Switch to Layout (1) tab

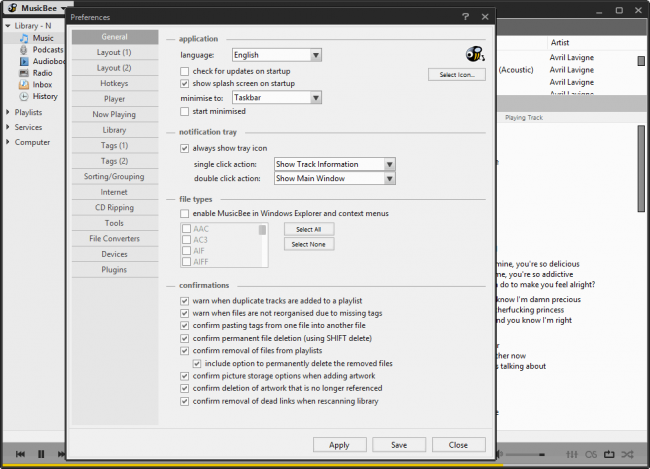(115, 52)
